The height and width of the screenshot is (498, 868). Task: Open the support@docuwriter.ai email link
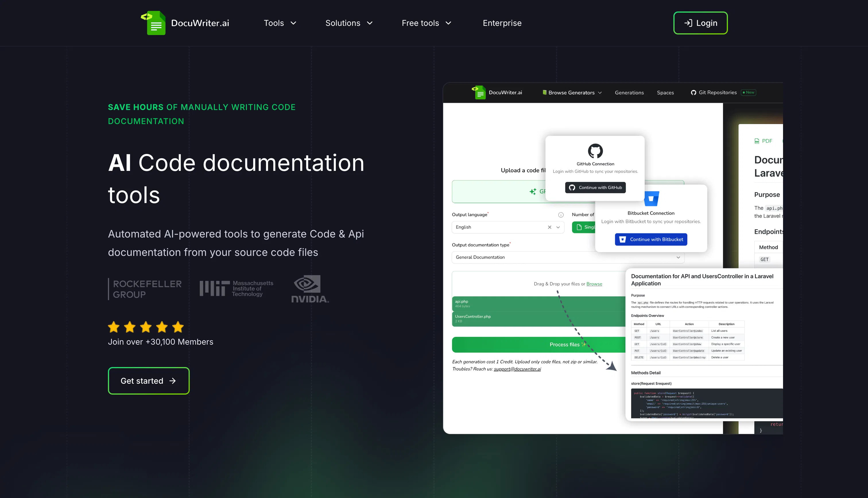[517, 369]
